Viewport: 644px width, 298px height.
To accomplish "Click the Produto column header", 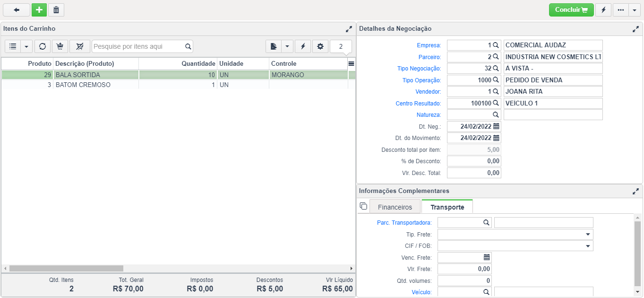I will pos(27,63).
